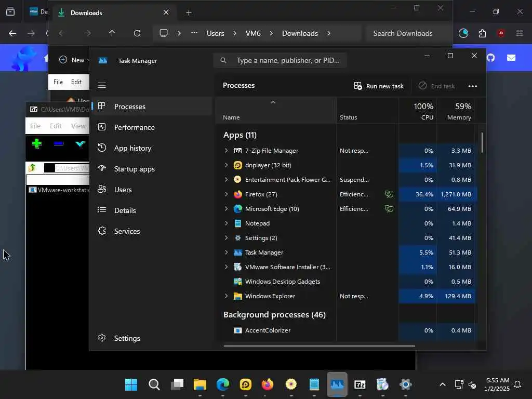The height and width of the screenshot is (399, 532).
Task: Click the Users breadcrumb in the Explorer address bar
Action: 216,33
